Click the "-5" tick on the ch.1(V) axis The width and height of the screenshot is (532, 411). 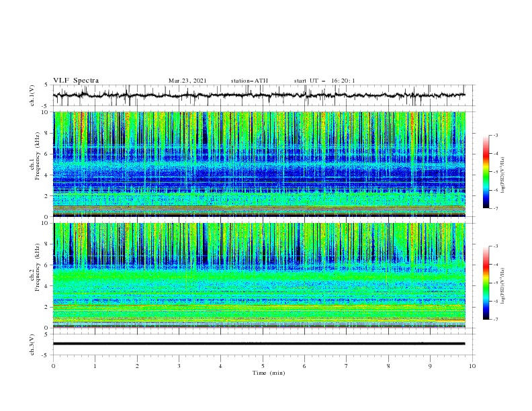click(x=46, y=106)
